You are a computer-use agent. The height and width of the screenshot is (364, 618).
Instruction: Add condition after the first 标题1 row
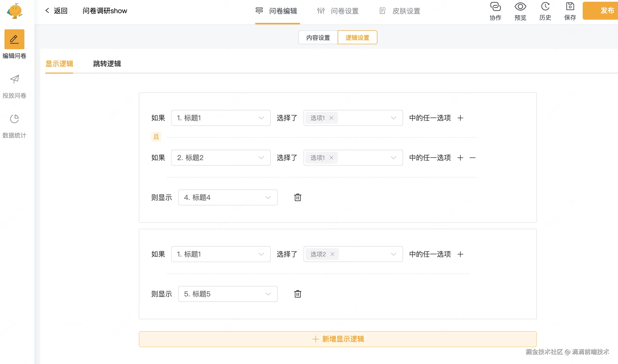460,118
